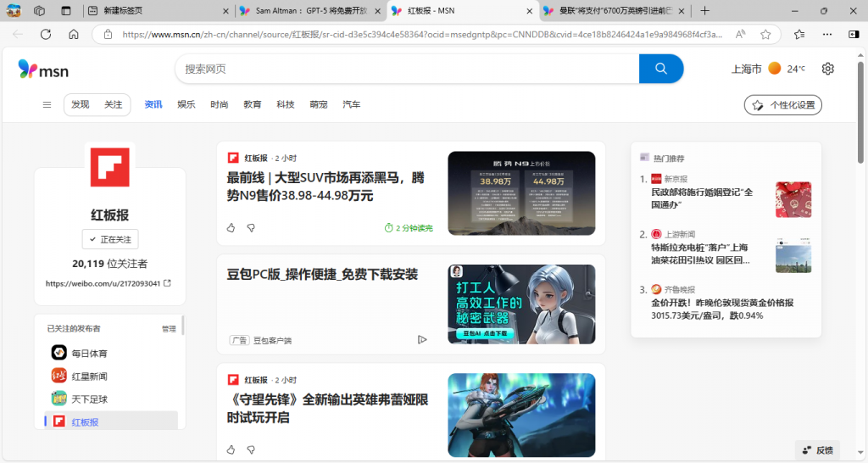Open the 腾势N9售价 article headline
868x463 pixels.
click(325, 187)
